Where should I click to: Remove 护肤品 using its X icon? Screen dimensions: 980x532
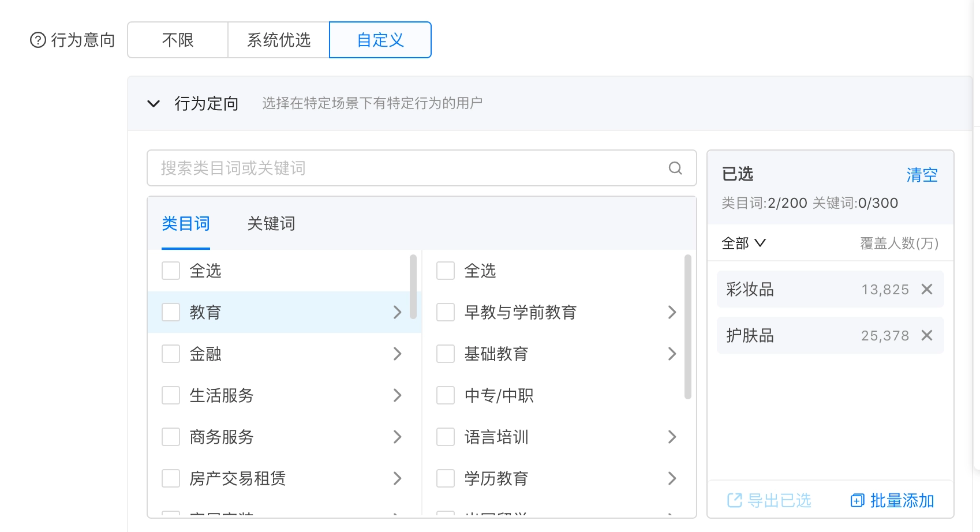(927, 335)
